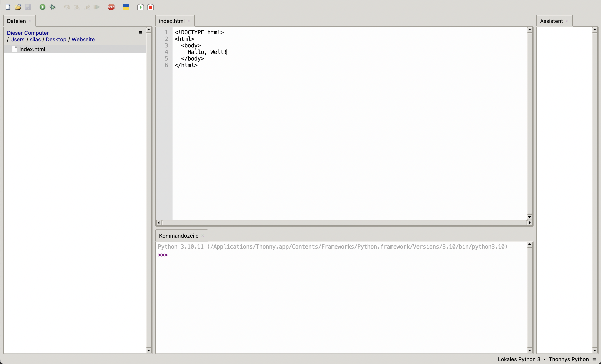Click the New file icon

(8, 7)
